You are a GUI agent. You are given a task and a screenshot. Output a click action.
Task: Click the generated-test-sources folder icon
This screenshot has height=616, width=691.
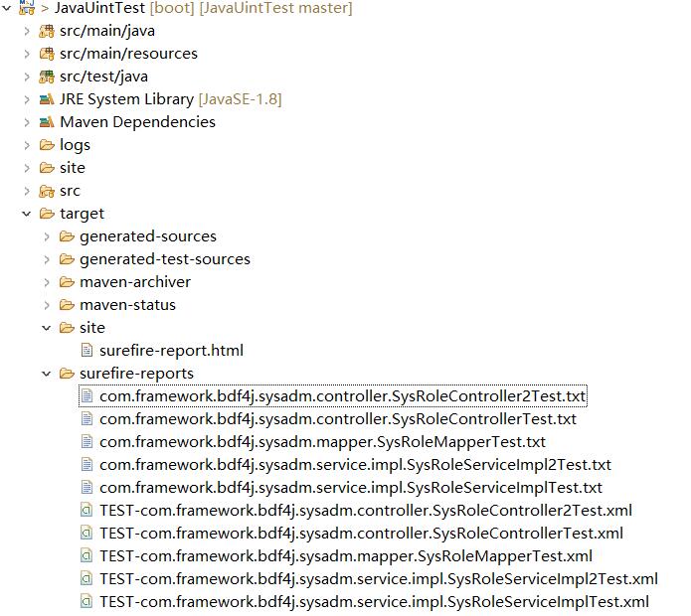(x=67, y=259)
